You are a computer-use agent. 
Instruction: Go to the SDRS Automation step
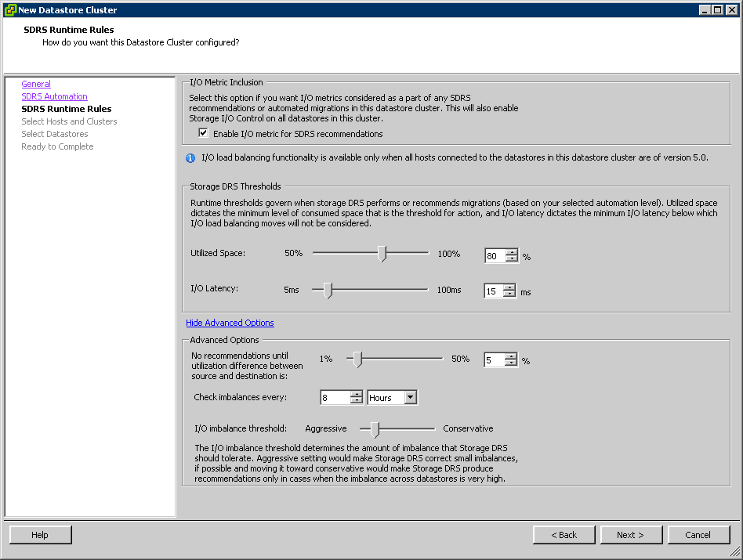(55, 96)
